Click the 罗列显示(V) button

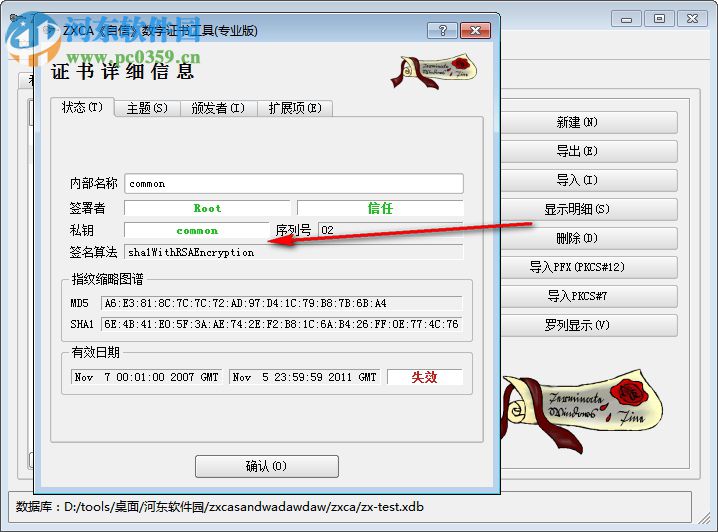[589, 325]
